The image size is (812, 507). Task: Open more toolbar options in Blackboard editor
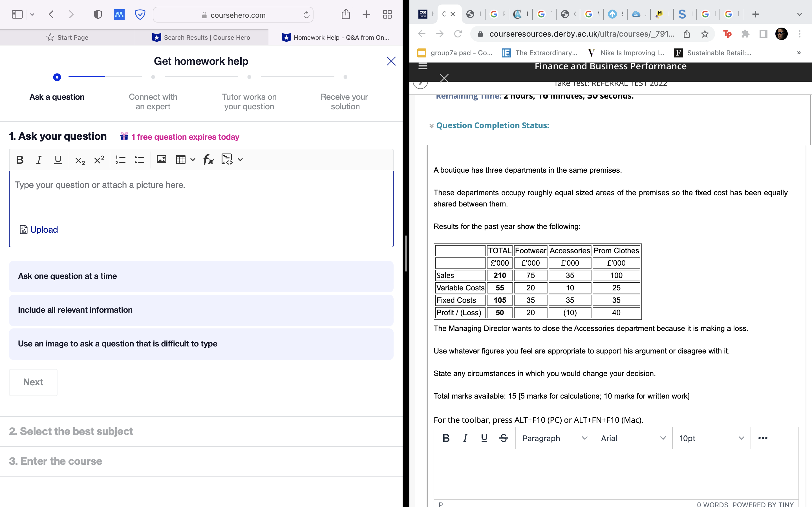(763, 438)
